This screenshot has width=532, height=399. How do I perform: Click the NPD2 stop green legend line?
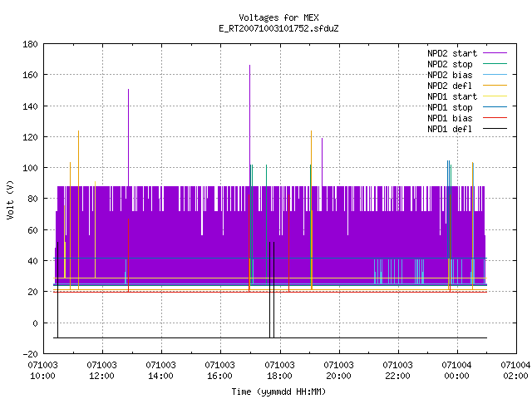(495, 64)
